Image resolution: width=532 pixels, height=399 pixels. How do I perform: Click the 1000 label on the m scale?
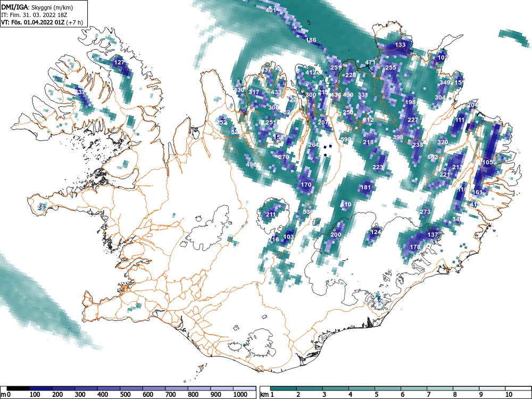(240, 395)
